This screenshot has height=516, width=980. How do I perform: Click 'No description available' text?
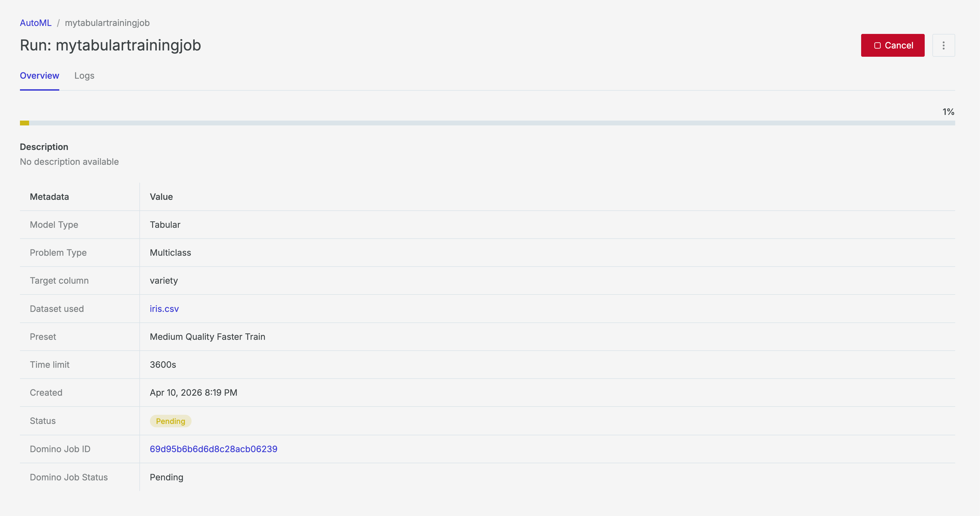tap(69, 162)
